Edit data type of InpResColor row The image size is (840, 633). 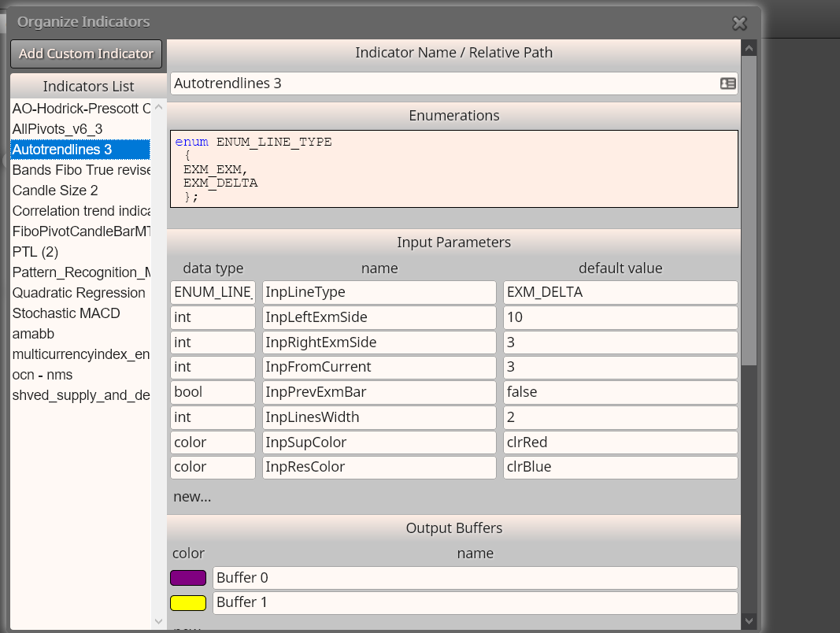coord(213,467)
